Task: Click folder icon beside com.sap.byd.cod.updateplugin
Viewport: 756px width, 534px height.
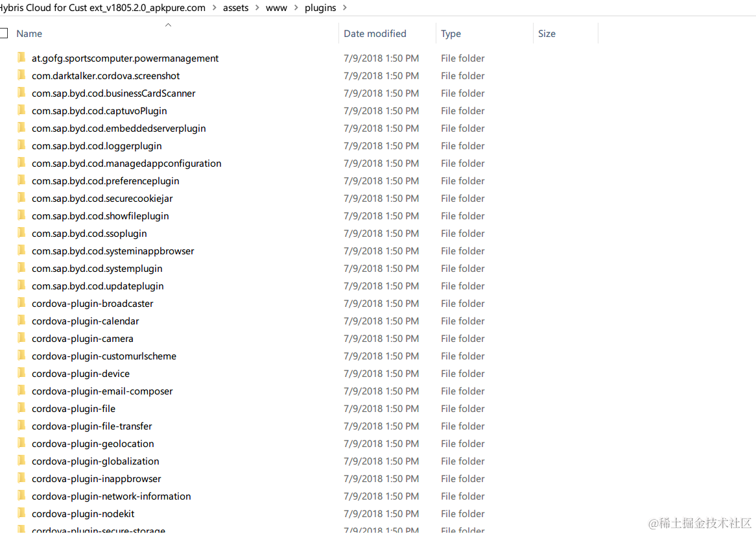Action: tap(21, 285)
